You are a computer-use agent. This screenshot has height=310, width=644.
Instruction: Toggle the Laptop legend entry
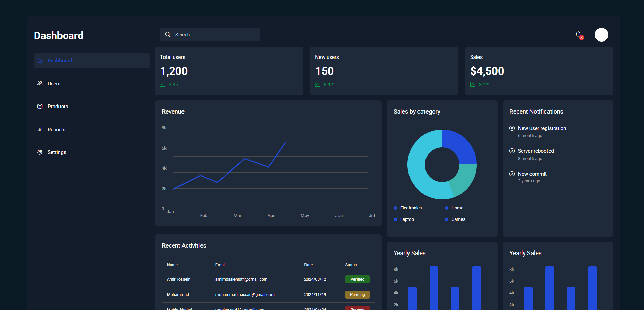tap(404, 219)
